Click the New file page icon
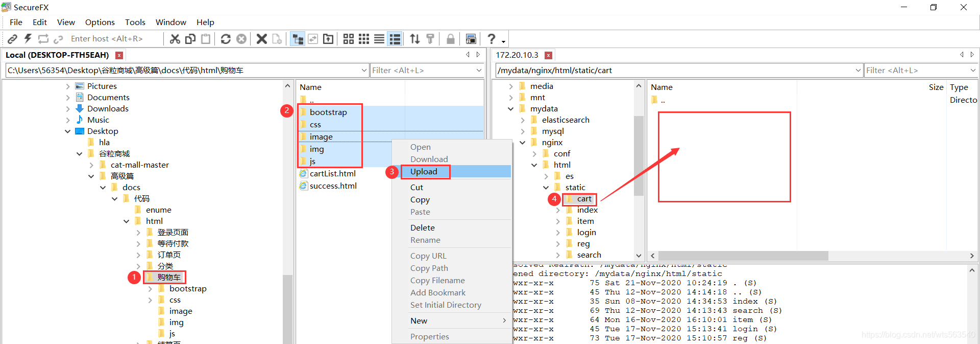 point(277,39)
